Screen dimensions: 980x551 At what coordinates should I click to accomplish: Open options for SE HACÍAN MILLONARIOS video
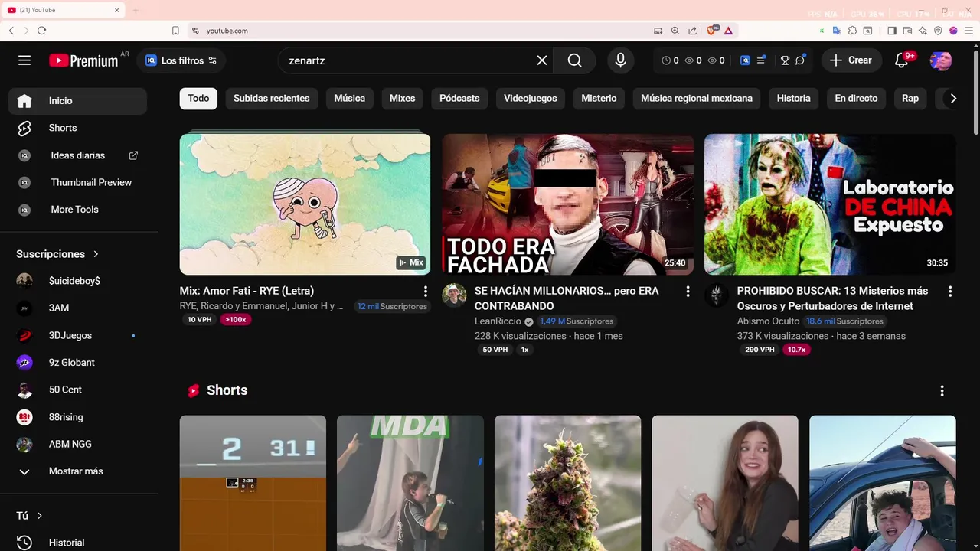point(688,292)
